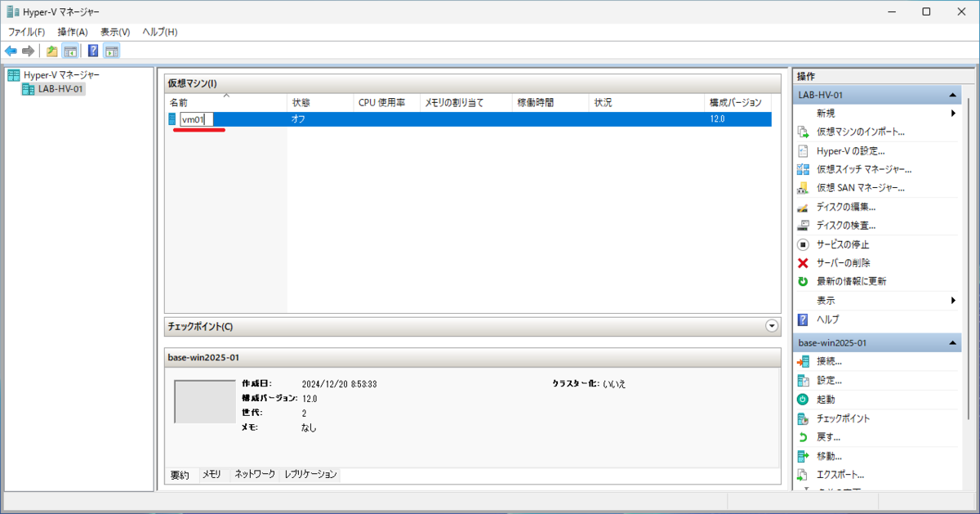This screenshot has width=980, height=514.
Task: Open VM settings via 設定 action
Action: (x=831, y=379)
